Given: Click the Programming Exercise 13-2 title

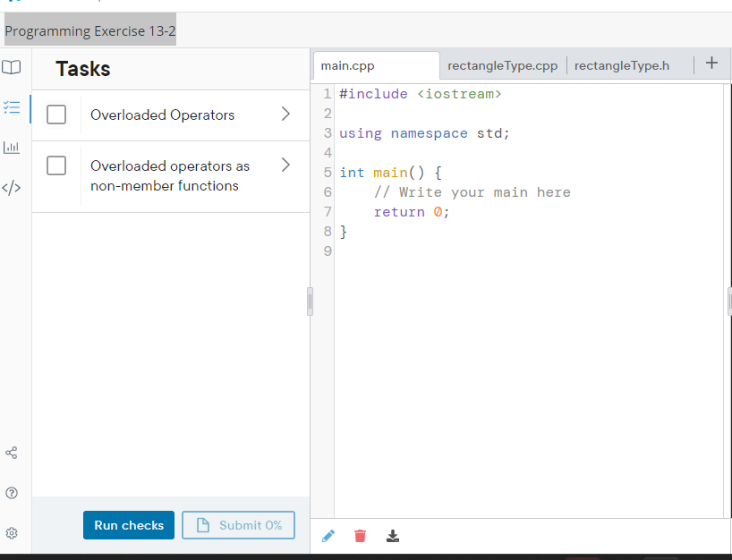Looking at the screenshot, I should [90, 30].
